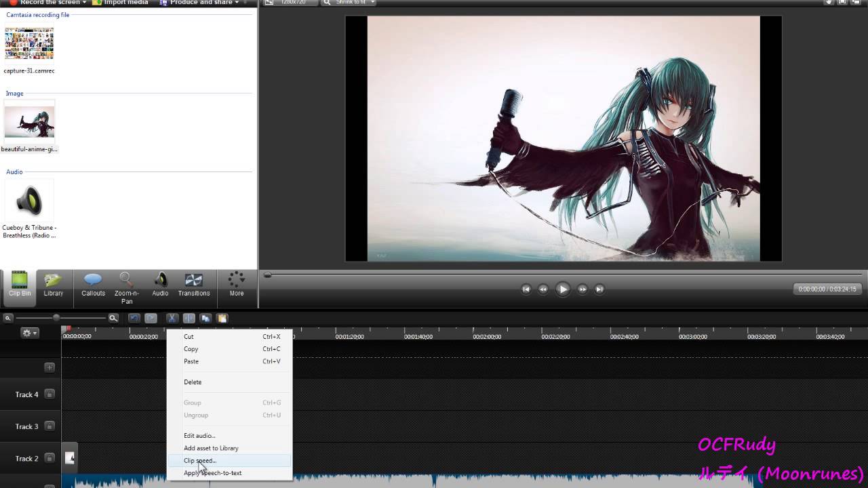
Task: Open the Zoom-n-Pan tool
Action: click(x=126, y=288)
